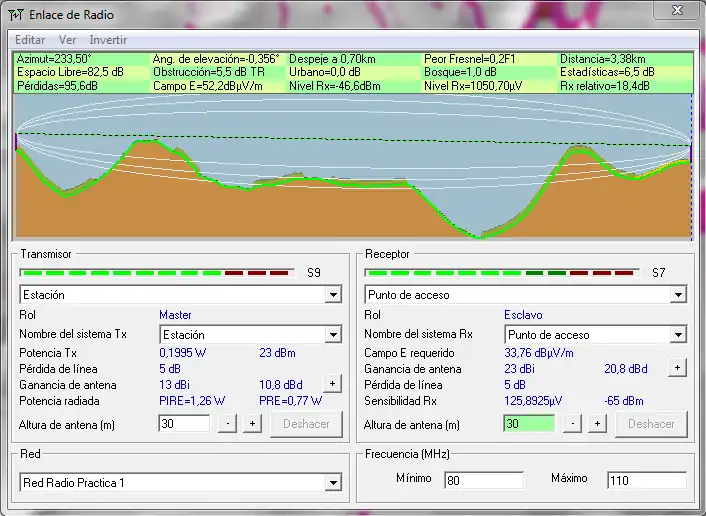
Task: Open the Ver menu
Action: pos(67,40)
